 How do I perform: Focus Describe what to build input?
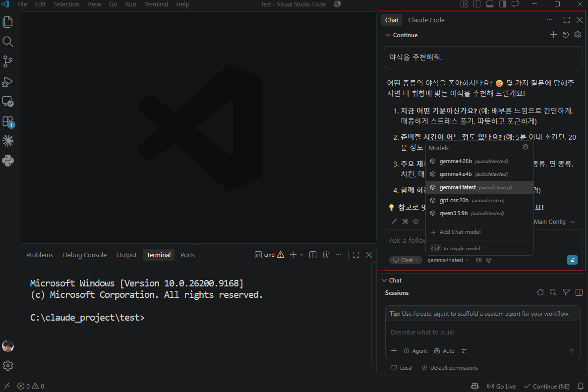click(482, 333)
